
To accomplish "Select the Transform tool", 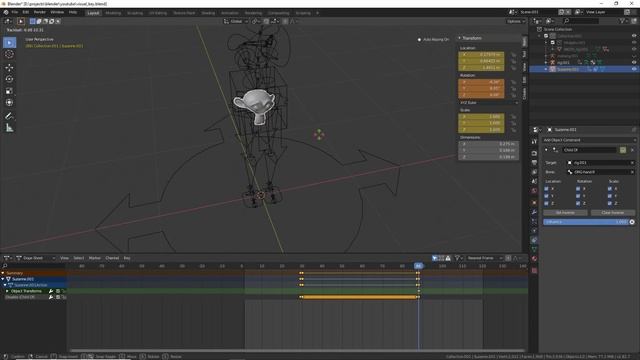I will 9,102.
